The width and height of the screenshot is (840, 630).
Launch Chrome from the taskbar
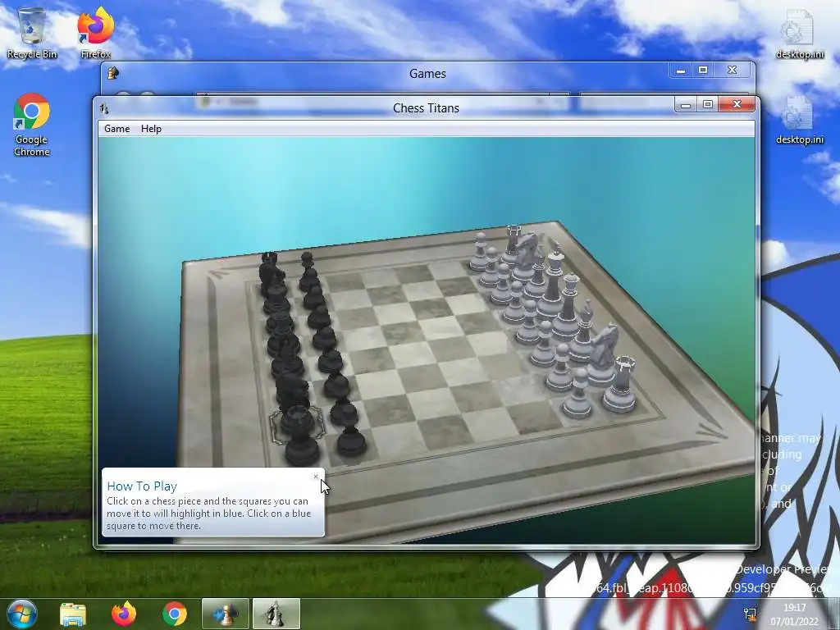pos(175,614)
